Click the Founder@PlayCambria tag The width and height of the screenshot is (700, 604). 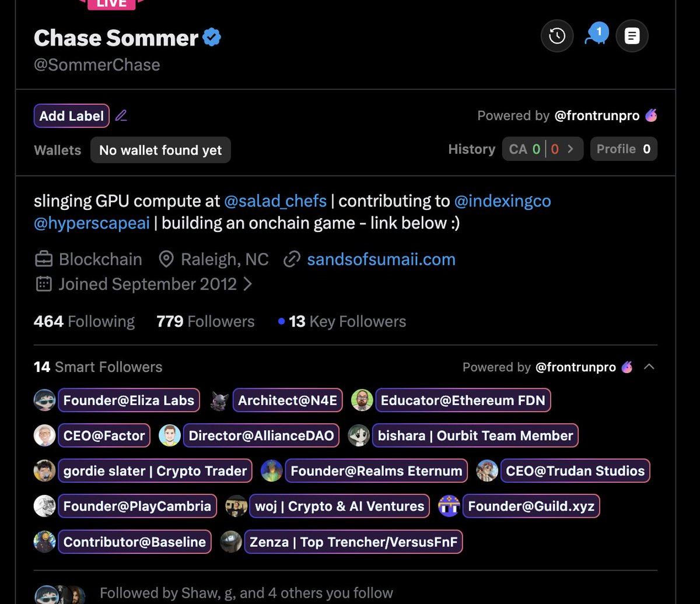[x=137, y=505]
